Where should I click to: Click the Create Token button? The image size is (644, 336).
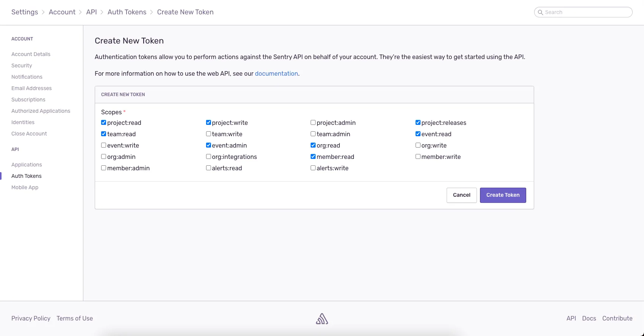(503, 195)
